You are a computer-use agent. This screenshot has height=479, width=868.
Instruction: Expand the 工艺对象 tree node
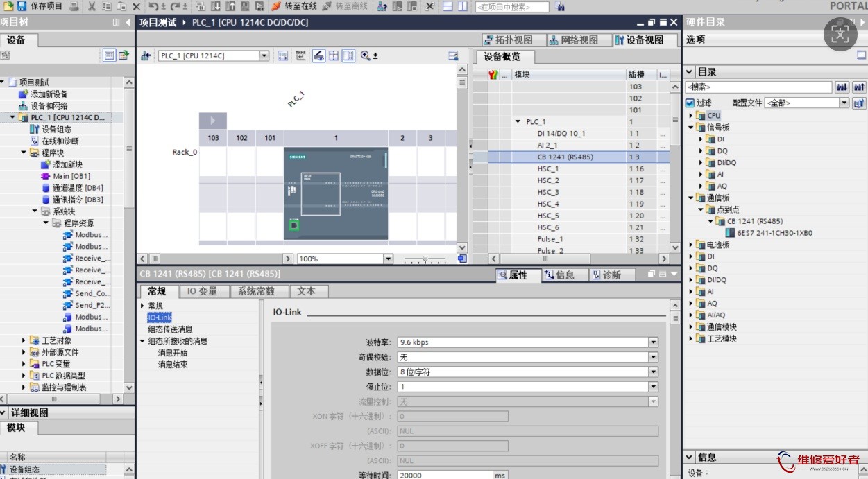[x=24, y=340]
